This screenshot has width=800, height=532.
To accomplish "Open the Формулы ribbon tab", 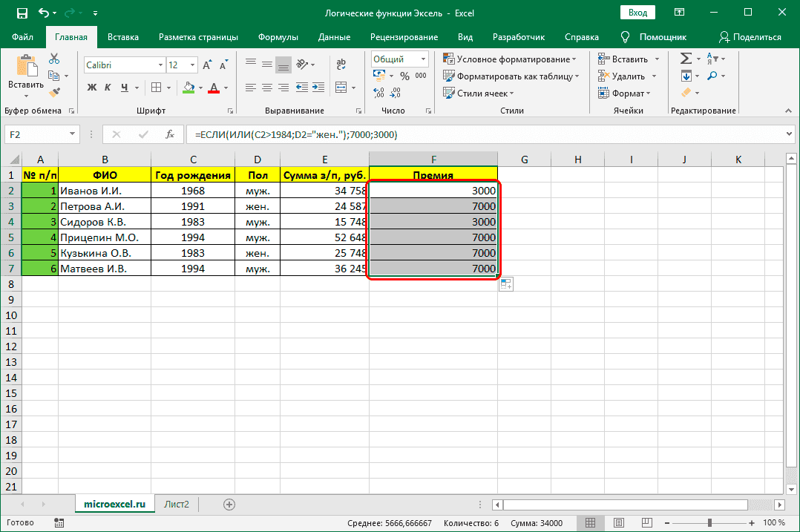I will [278, 37].
